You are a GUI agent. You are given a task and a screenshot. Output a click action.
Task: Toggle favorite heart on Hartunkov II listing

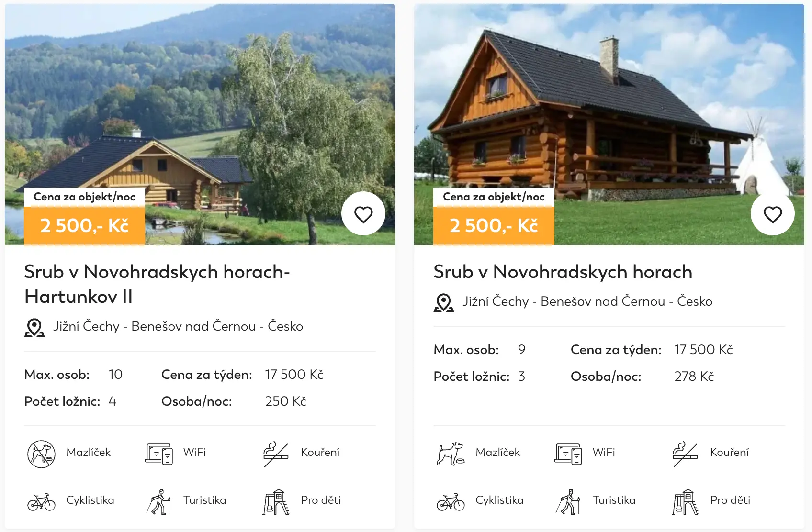pyautogui.click(x=363, y=214)
